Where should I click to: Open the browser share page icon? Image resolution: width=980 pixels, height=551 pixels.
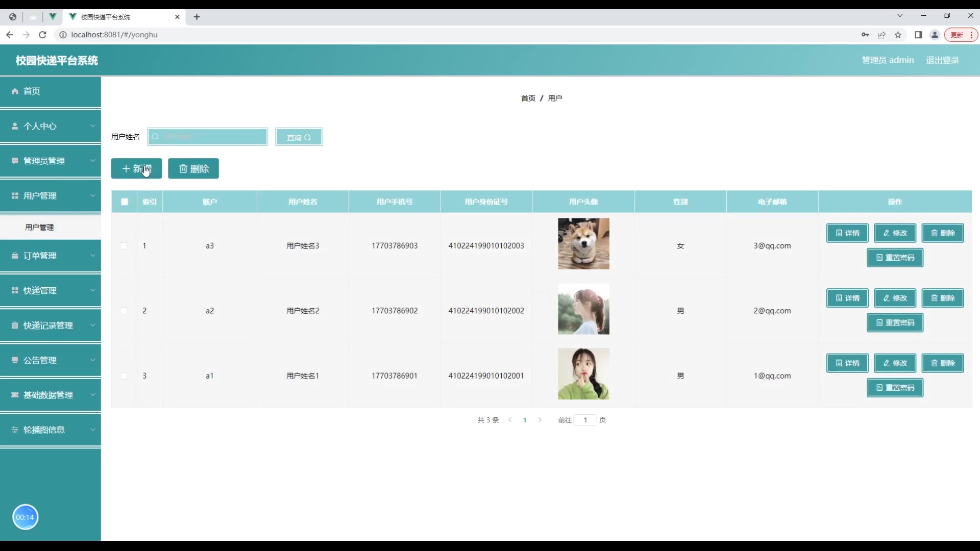point(881,35)
